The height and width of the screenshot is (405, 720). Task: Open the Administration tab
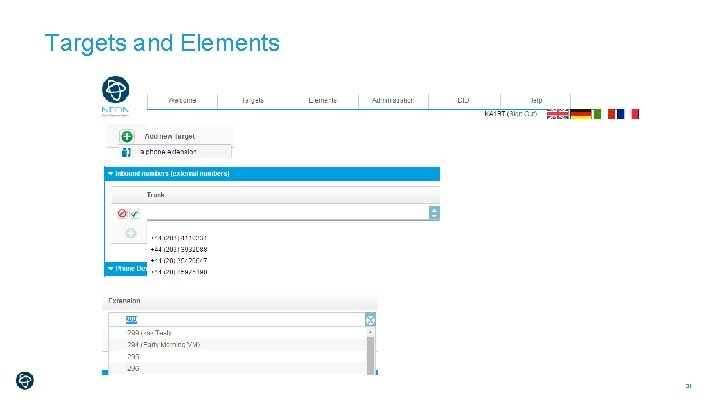[393, 101]
